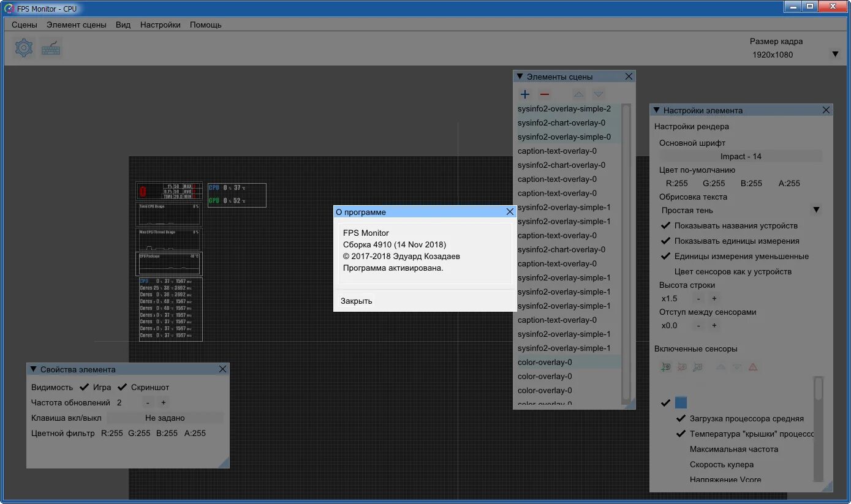Close the Свойства элемента panel
This screenshot has width=851, height=504.
tap(222, 369)
